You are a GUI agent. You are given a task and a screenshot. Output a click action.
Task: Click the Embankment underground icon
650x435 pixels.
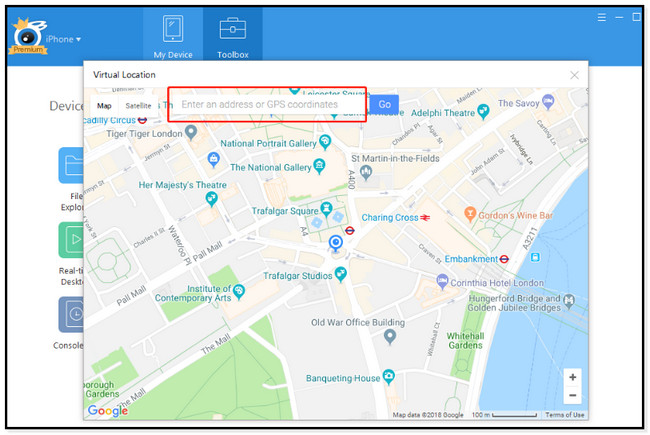(504, 259)
